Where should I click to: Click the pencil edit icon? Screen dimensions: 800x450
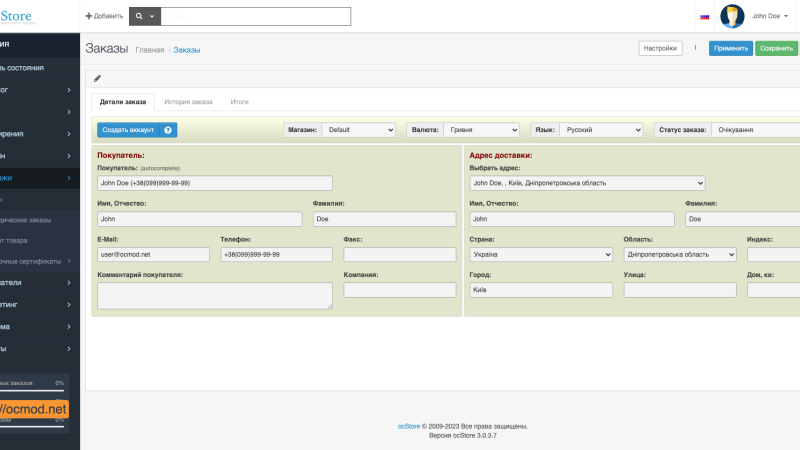click(97, 78)
